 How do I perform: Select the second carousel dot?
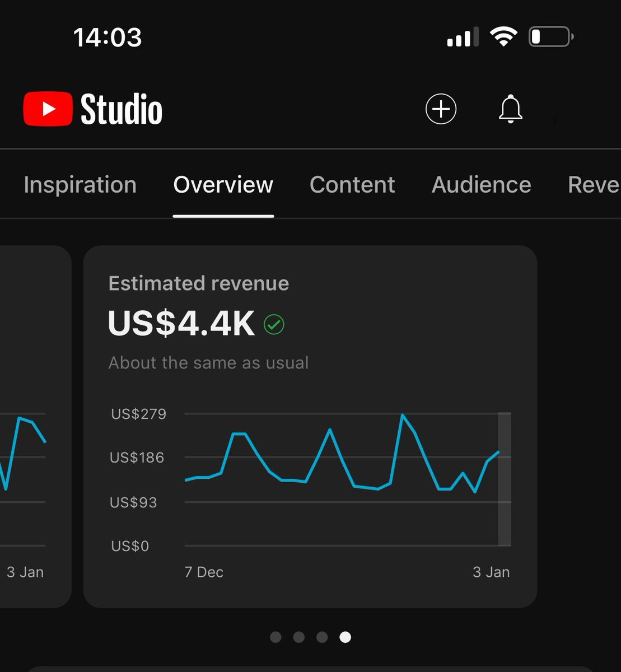coord(298,637)
